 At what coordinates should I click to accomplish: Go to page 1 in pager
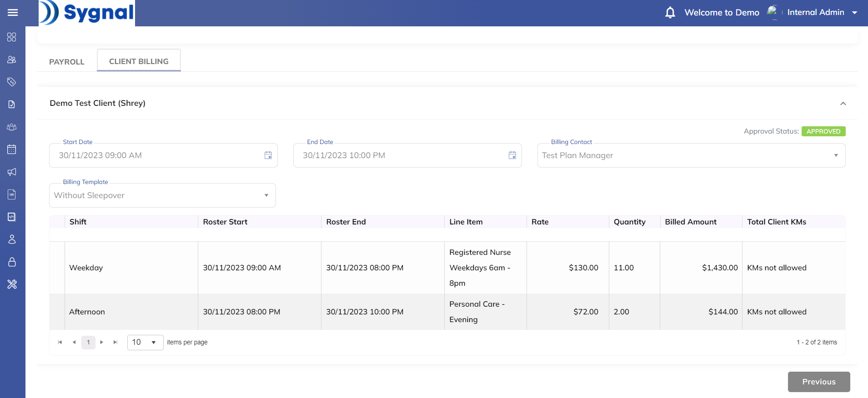pos(88,343)
